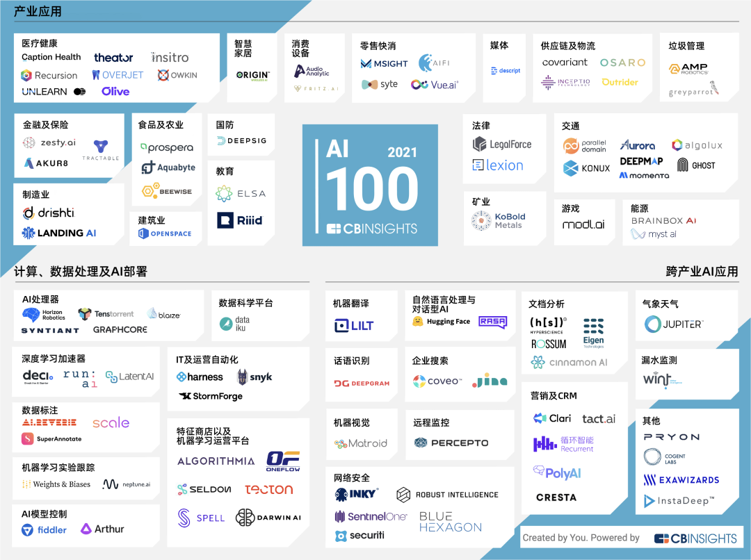Click the Audio Analytic logo
Image resolution: width=751 pixels, height=560 pixels.
point(312,72)
